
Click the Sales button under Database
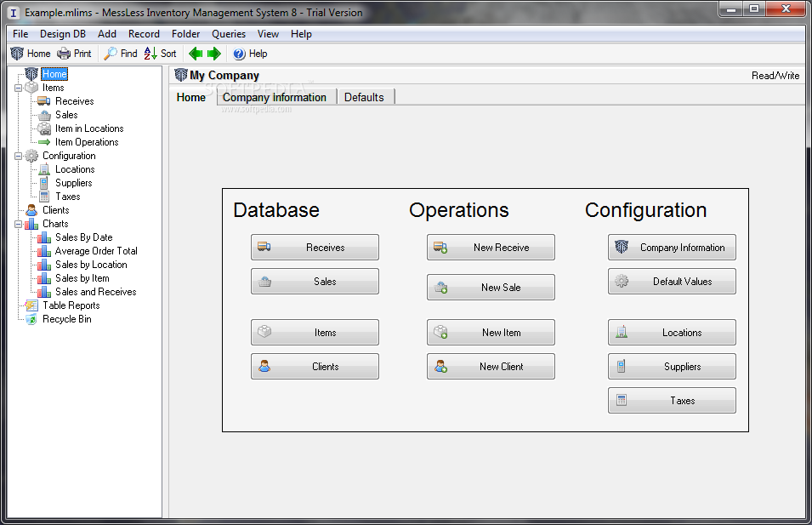tap(315, 282)
